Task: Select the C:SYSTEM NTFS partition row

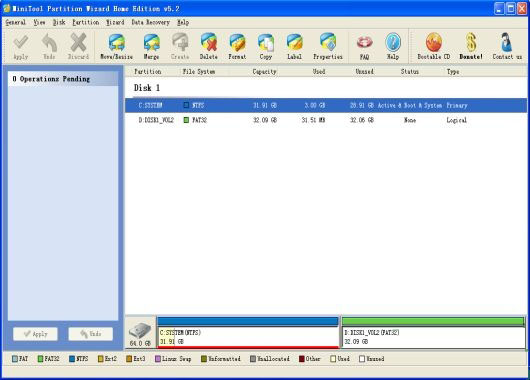Action: coord(326,105)
